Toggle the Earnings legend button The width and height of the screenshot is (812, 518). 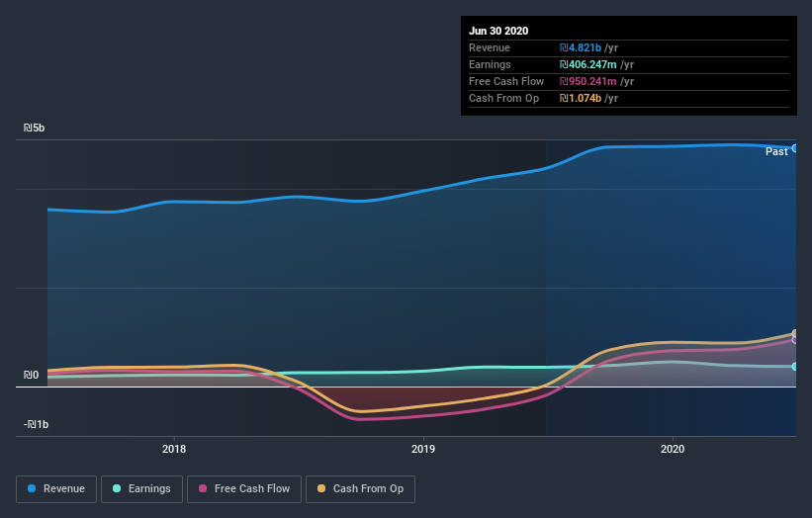tap(141, 489)
